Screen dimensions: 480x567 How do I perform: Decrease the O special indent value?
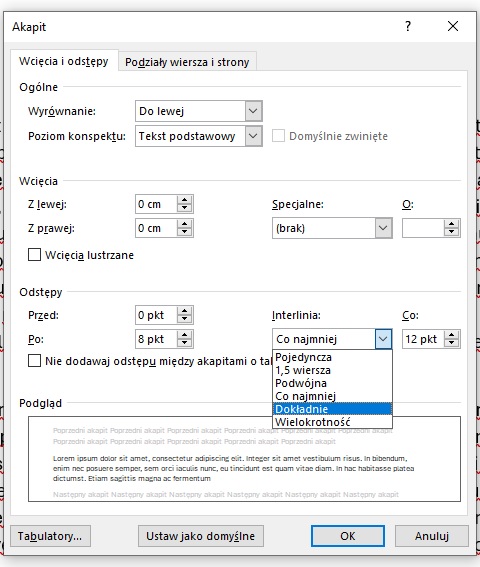click(x=451, y=232)
